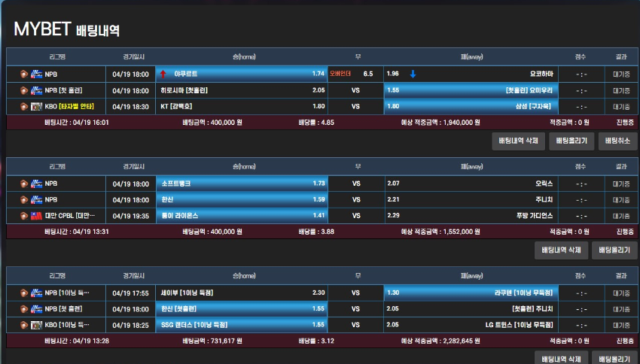640x364 pixels.
Task: Click 배팅올리기 under the first bet slip
Action: (x=572, y=141)
